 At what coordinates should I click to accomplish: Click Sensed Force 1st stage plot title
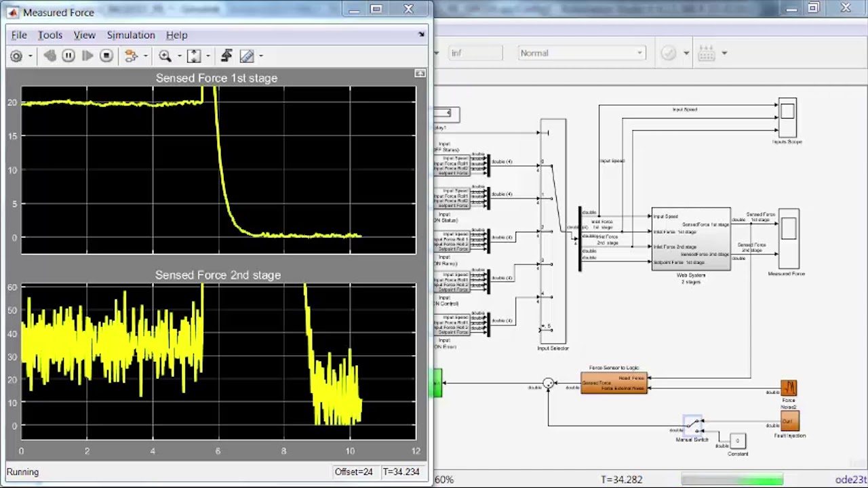216,78
